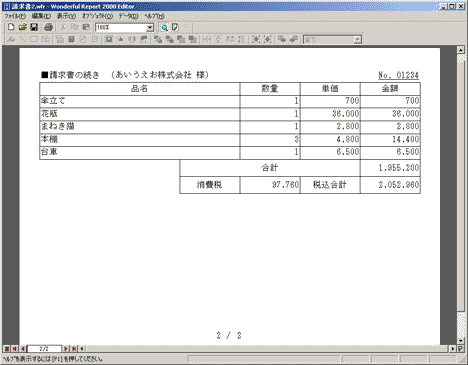Click the horizontal scrollbar right arrow
This screenshot has width=468, height=365.
452,349
